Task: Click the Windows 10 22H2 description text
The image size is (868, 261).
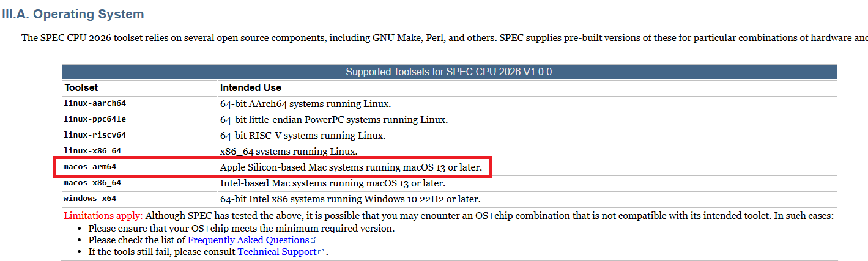Action: pos(351,199)
